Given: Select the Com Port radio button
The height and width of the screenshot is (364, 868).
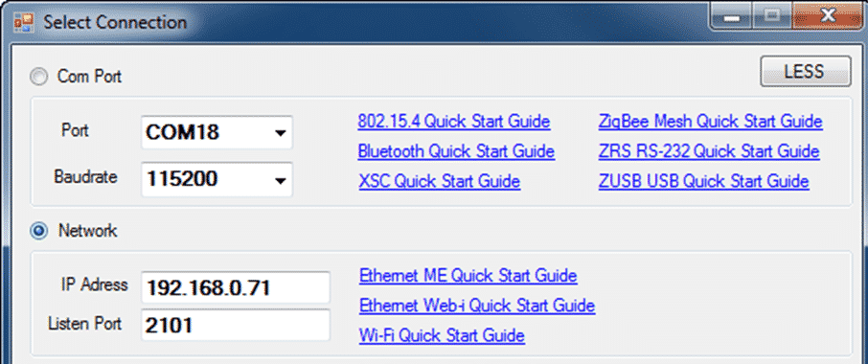Looking at the screenshot, I should (38, 77).
